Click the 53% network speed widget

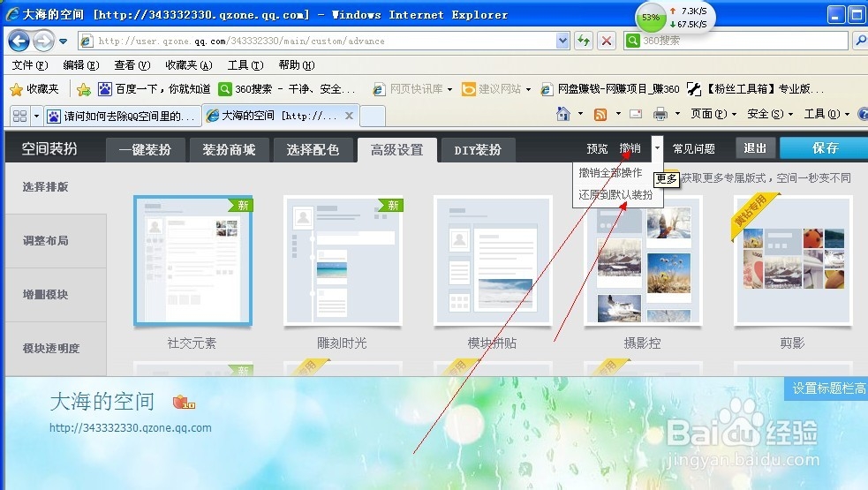(x=675, y=18)
